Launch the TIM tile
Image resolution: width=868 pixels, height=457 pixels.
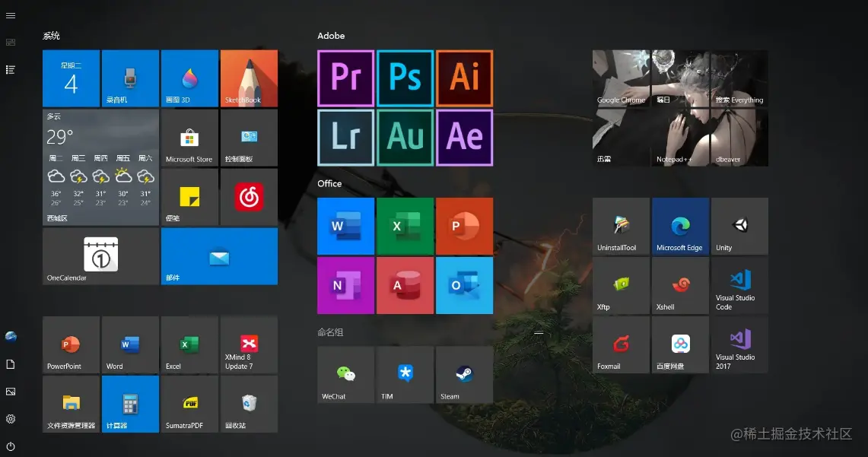[x=405, y=375]
